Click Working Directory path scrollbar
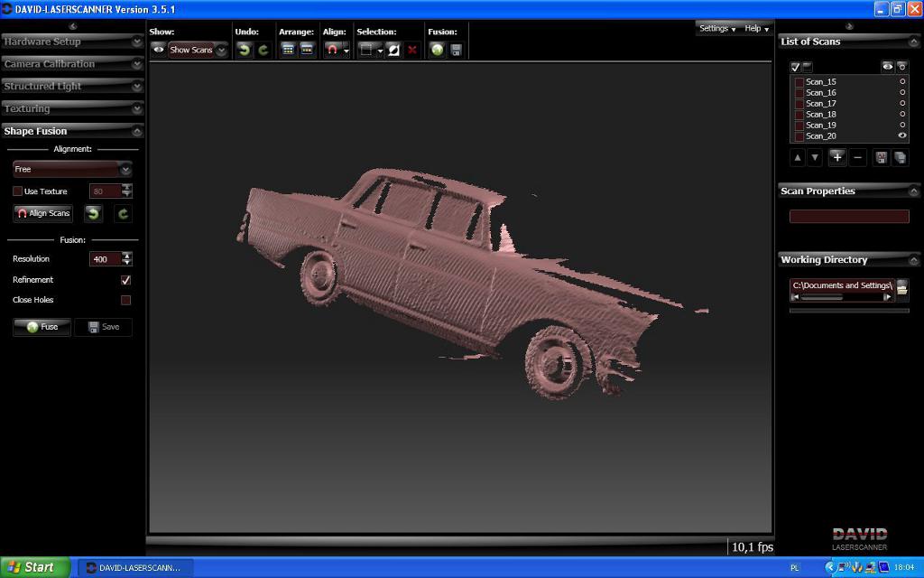Image resolution: width=924 pixels, height=578 pixels. pos(842,297)
